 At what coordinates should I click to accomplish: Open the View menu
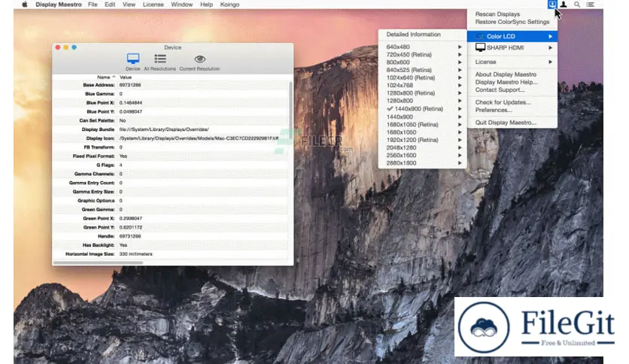tap(129, 5)
